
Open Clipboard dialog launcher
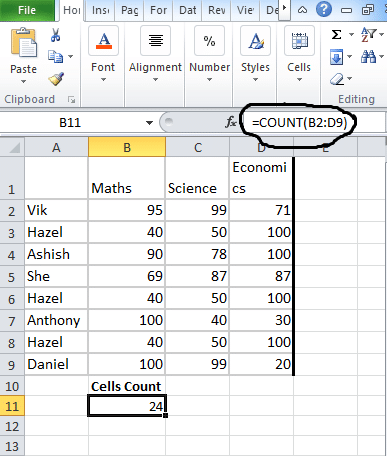71,99
